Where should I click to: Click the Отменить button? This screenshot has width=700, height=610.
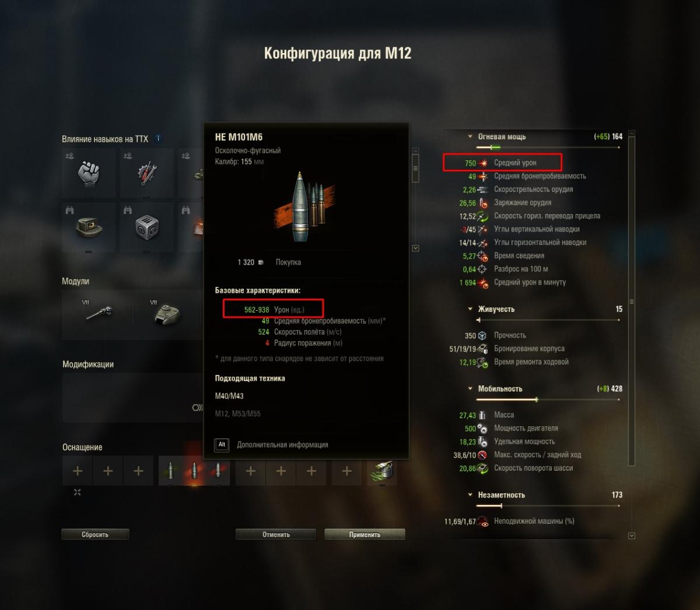tap(276, 534)
